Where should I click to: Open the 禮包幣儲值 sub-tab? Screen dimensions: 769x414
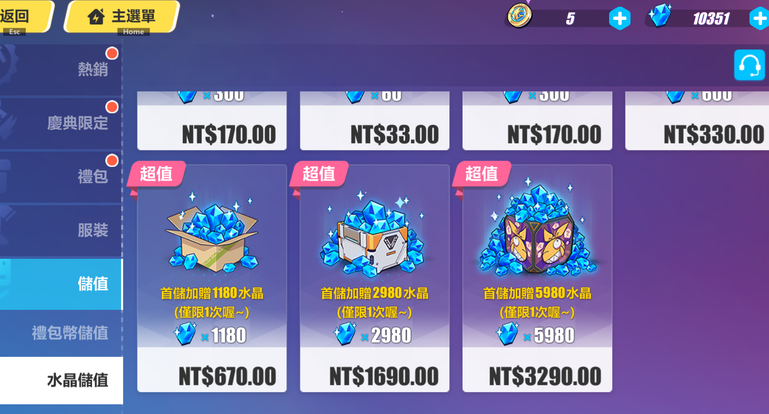[61, 333]
